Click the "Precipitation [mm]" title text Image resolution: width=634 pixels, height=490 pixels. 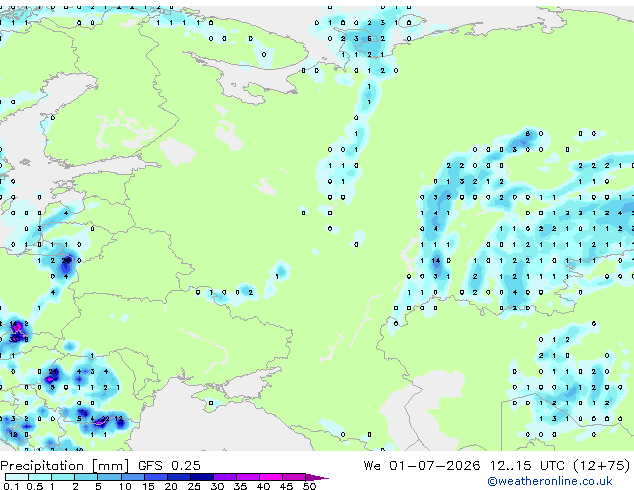click(x=65, y=466)
